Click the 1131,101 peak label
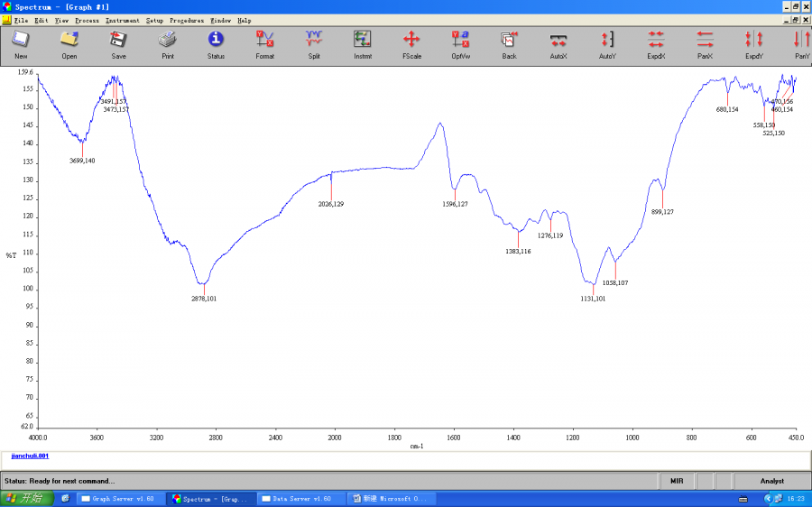812x507 pixels. pos(593,299)
